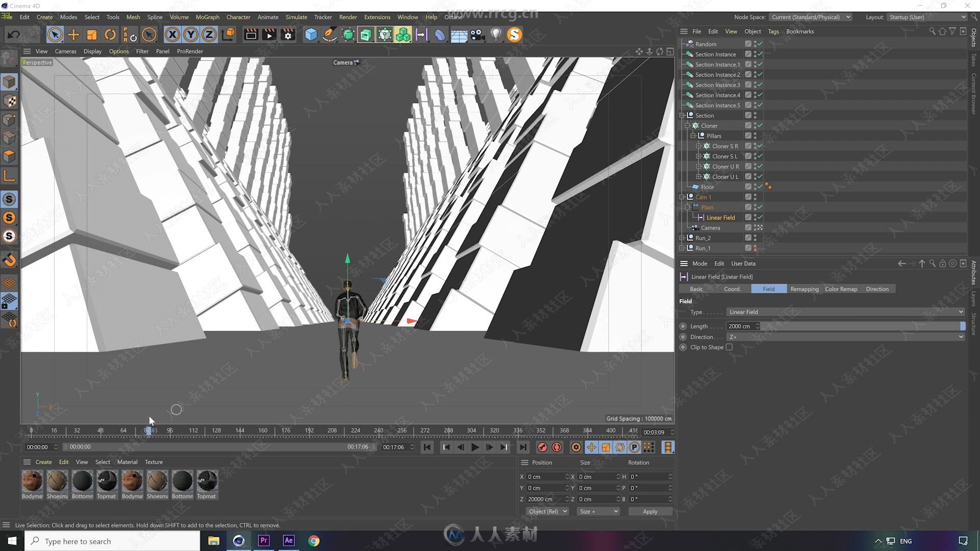This screenshot has width=980, height=551.
Task: Open the Type dropdown for Linear Field
Action: pyautogui.click(x=961, y=312)
